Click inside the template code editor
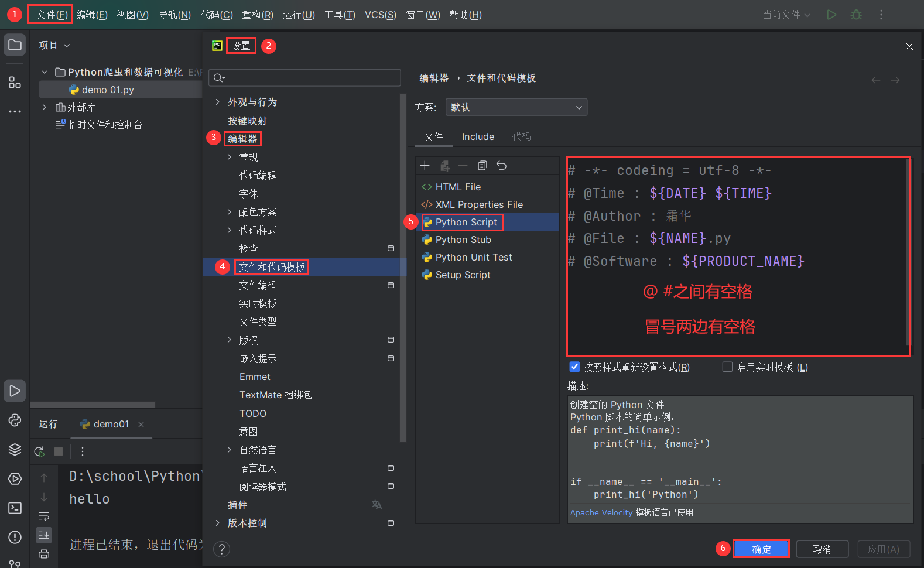This screenshot has width=924, height=568. pyautogui.click(x=738, y=256)
